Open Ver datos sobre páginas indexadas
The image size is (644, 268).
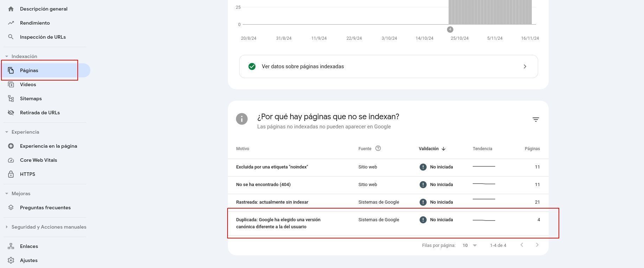[x=388, y=66]
